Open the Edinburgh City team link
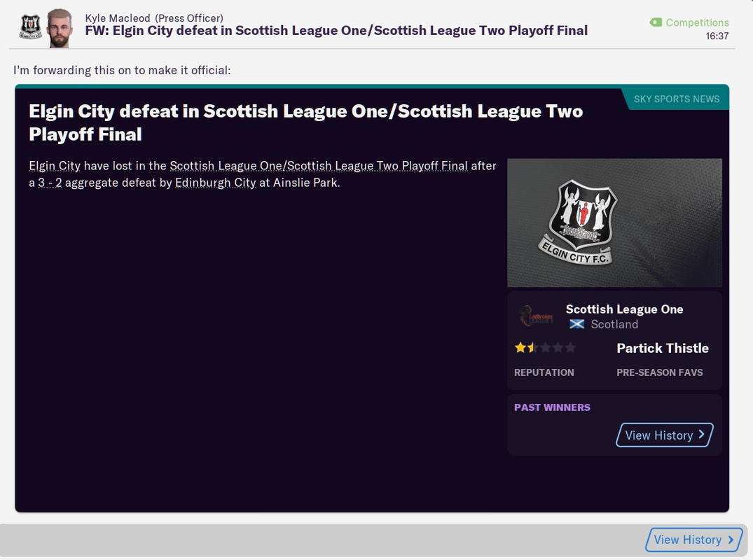The width and height of the screenshot is (753, 560). click(x=215, y=183)
